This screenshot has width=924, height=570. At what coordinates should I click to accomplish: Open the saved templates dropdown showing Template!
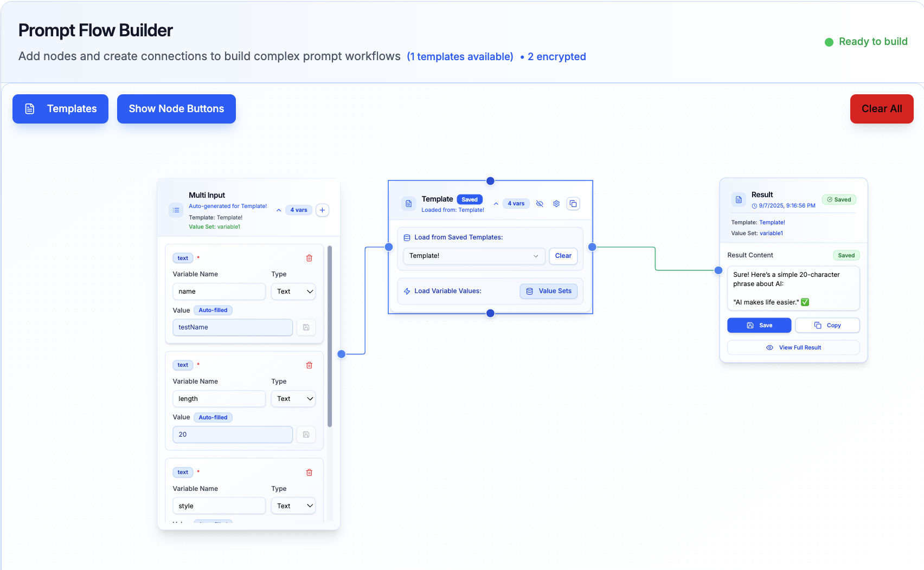[x=473, y=256]
